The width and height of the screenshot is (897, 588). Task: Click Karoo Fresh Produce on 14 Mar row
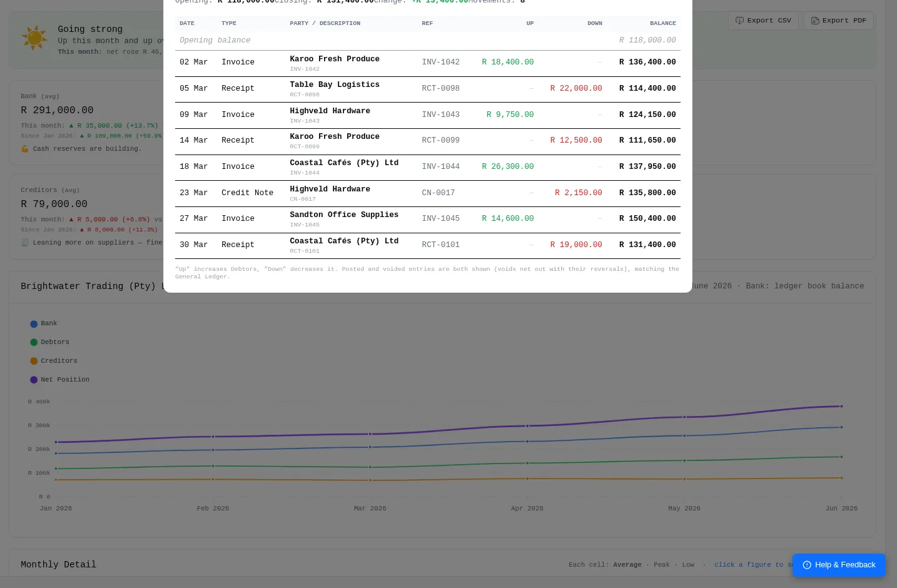335,137
